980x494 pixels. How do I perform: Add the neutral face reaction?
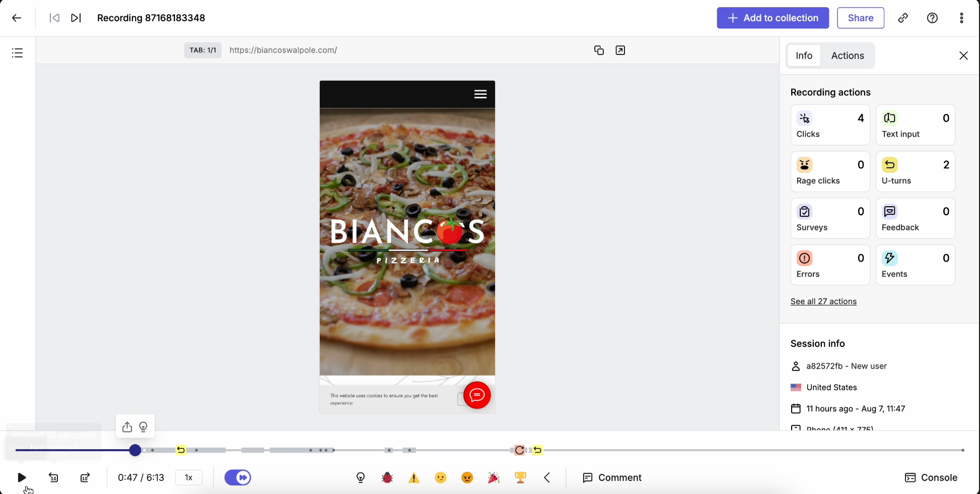441,477
